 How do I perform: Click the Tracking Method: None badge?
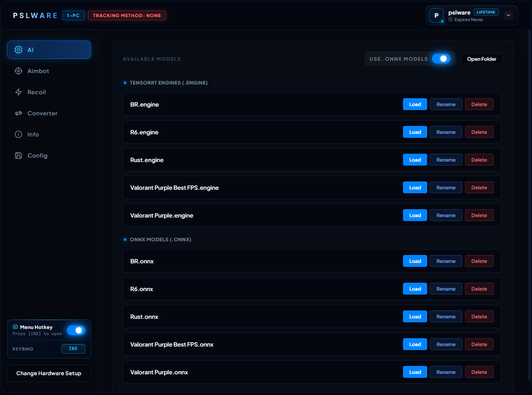point(127,15)
